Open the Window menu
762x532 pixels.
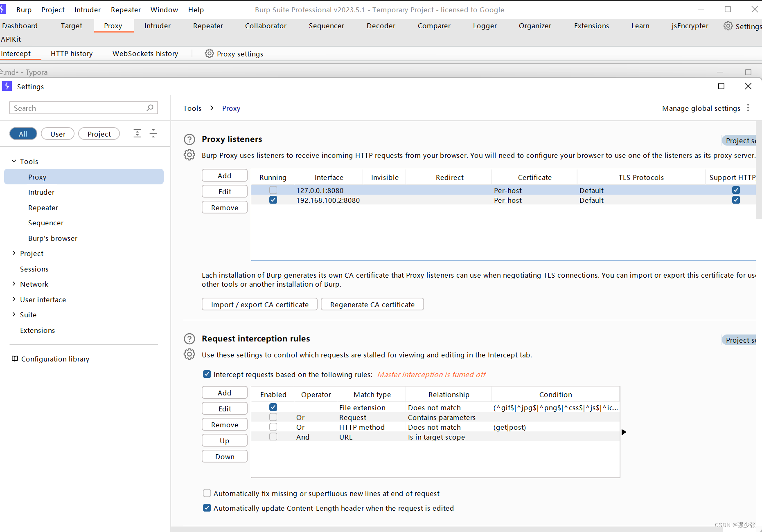164,10
